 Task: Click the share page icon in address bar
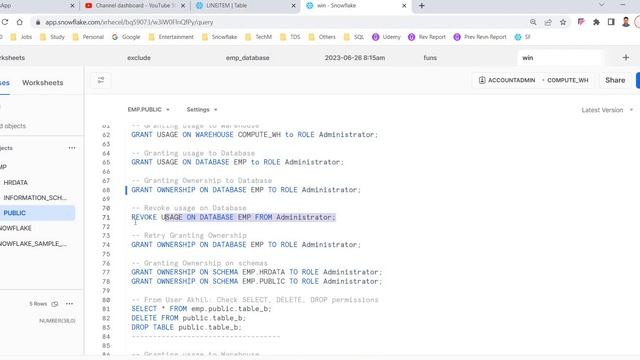548,22
